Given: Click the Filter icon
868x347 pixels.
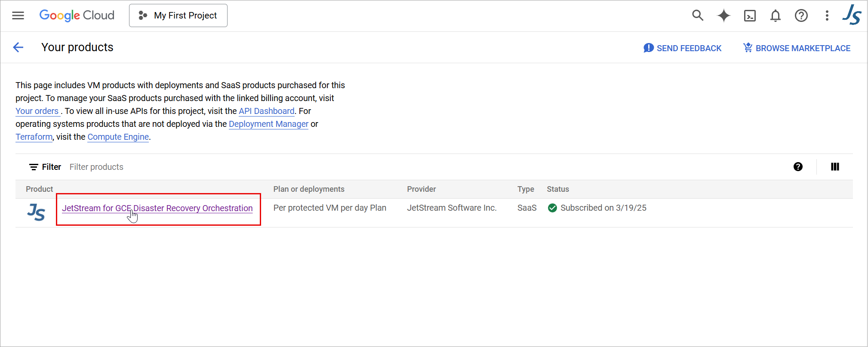Looking at the screenshot, I should 34,167.
